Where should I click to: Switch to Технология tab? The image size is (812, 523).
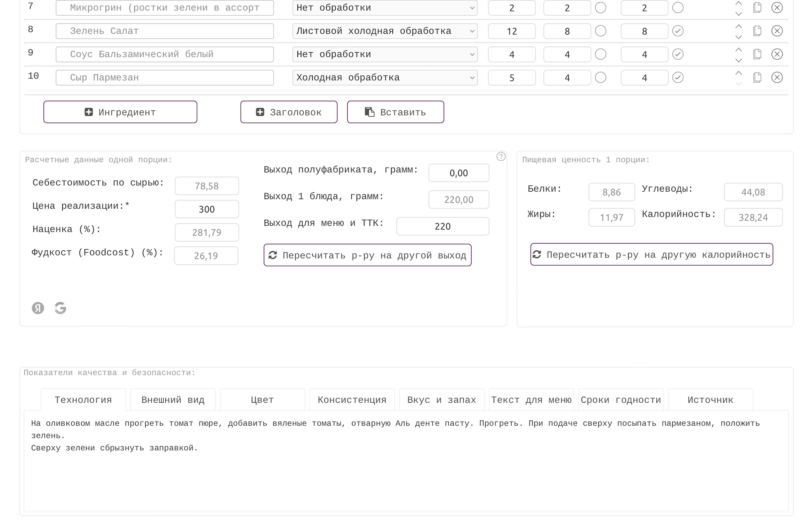tap(83, 400)
